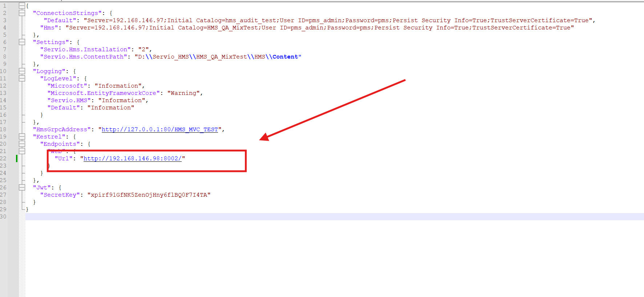The height and width of the screenshot is (297, 644).
Task: Click the Default connection string value
Action: click(338, 20)
